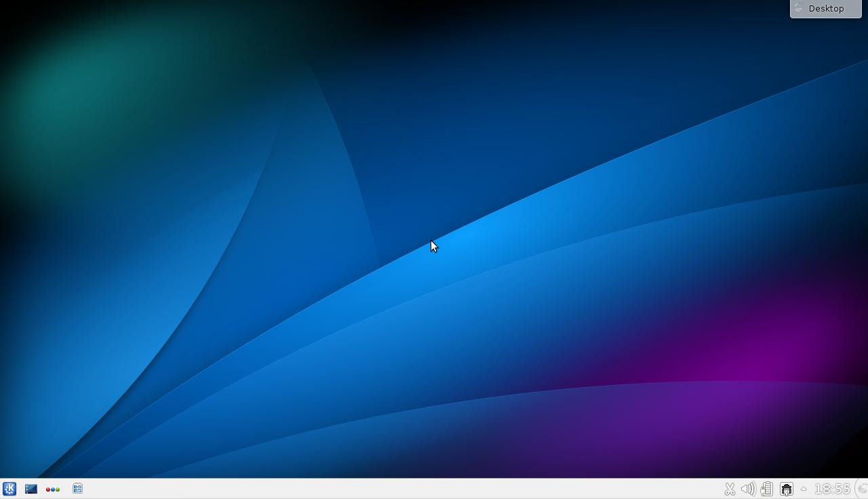Image resolution: width=868 pixels, height=499 pixels.
Task: Open the file manager icon on the taskbar
Action: click(x=77, y=489)
